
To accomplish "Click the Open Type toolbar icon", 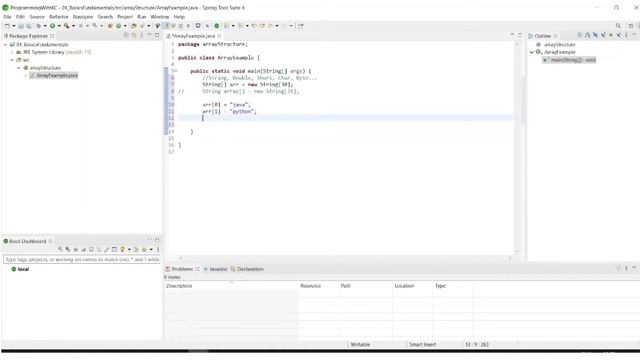I will coord(133,26).
